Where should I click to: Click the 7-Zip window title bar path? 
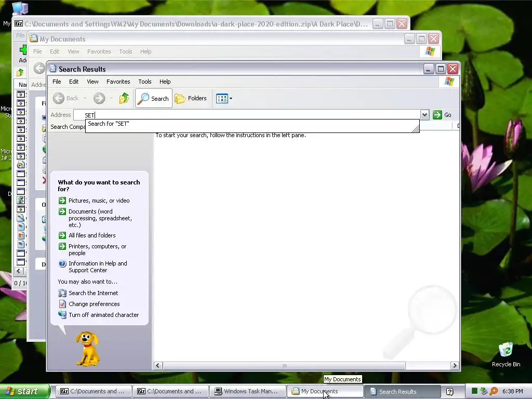click(196, 24)
